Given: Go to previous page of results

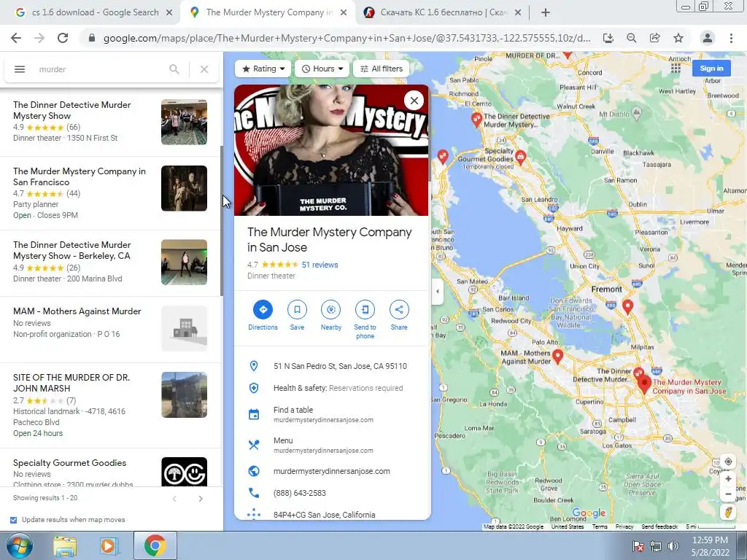Looking at the screenshot, I should [x=174, y=499].
